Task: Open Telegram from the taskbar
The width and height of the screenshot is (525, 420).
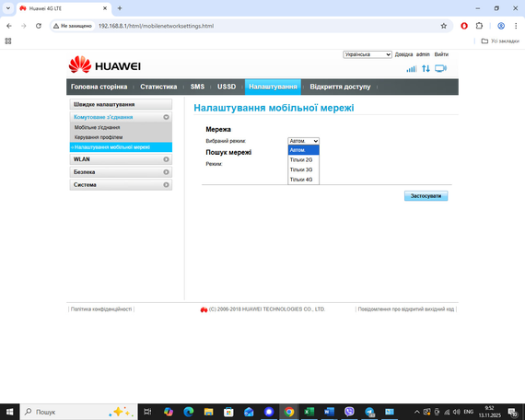Action: pos(369,412)
